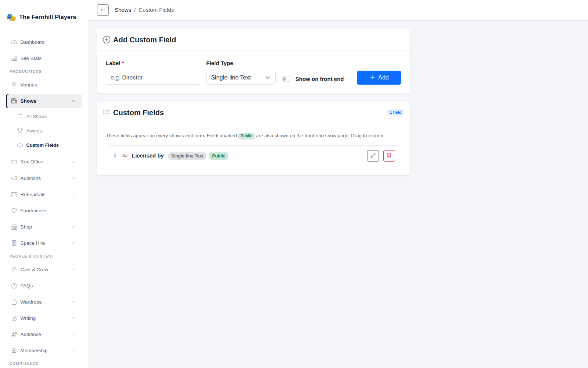Screen dimensions: 588x368
Task: Delete the Licensed by field
Action: click(x=389, y=156)
